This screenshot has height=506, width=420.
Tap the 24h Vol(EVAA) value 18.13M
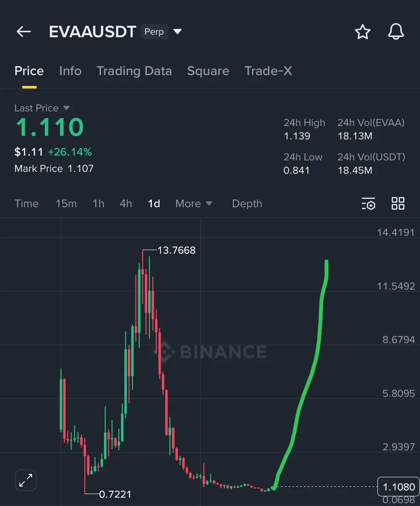[x=355, y=136]
